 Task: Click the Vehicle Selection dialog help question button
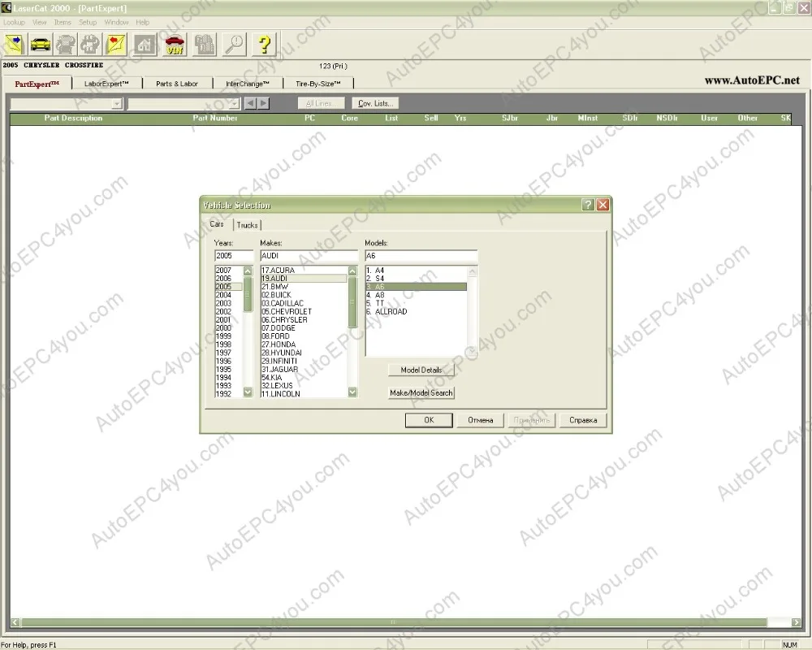[x=588, y=205]
